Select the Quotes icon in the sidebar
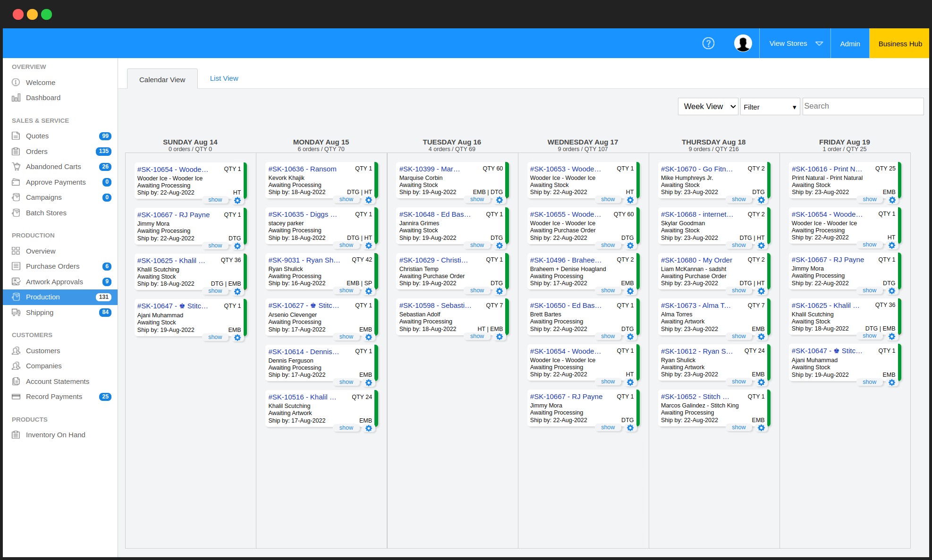932x560 pixels. coord(16,136)
